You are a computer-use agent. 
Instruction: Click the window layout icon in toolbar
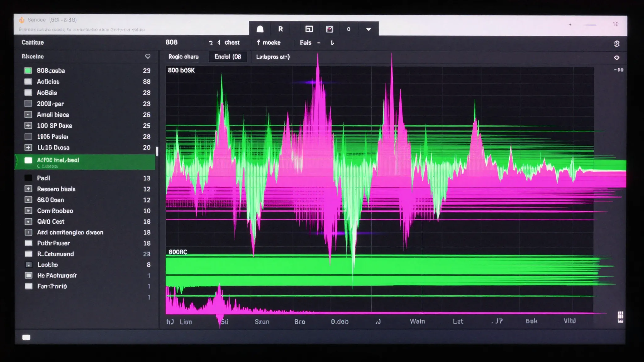pyautogui.click(x=309, y=29)
